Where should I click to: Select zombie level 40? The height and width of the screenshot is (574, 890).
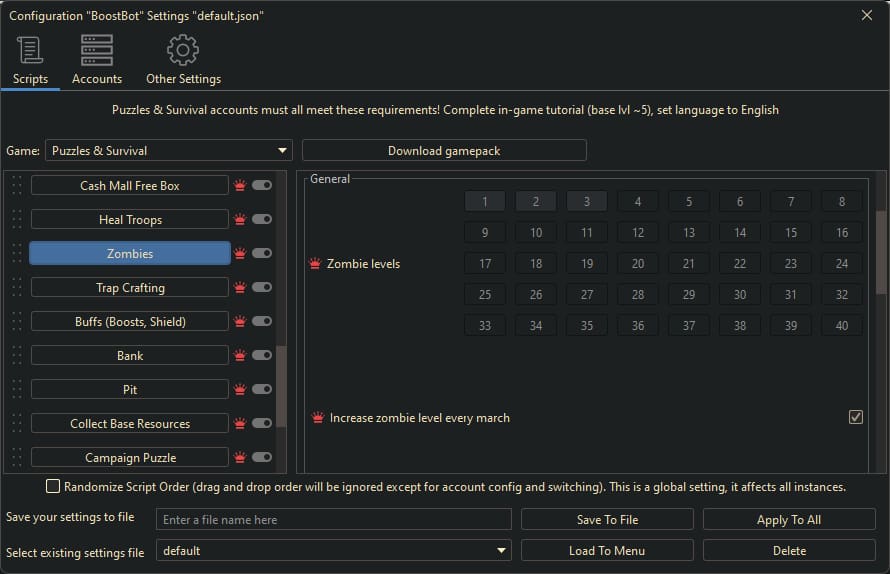pos(842,325)
